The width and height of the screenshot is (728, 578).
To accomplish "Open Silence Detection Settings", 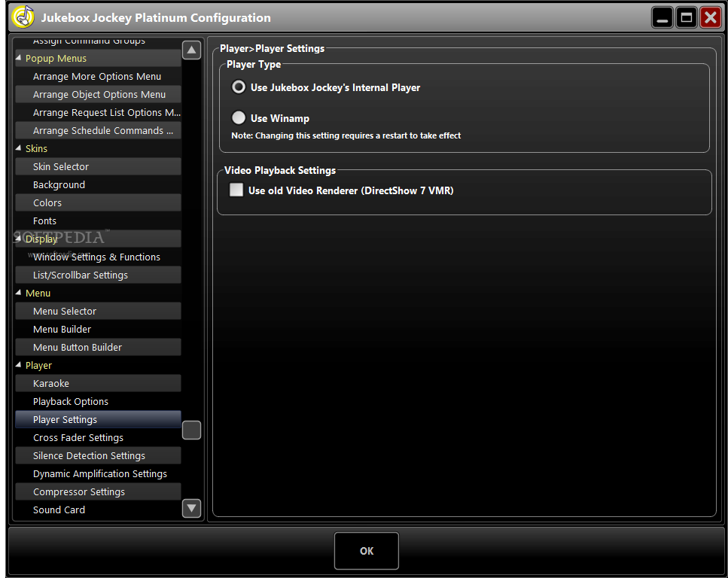I will click(98, 455).
